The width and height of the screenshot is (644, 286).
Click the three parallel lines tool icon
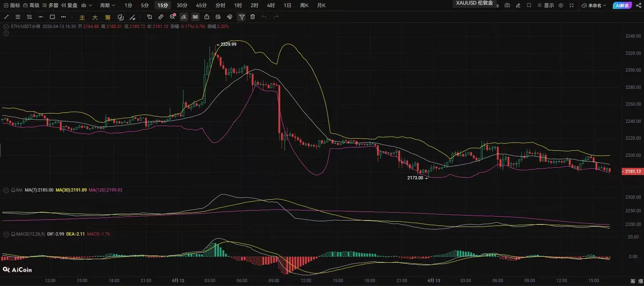[29, 17]
